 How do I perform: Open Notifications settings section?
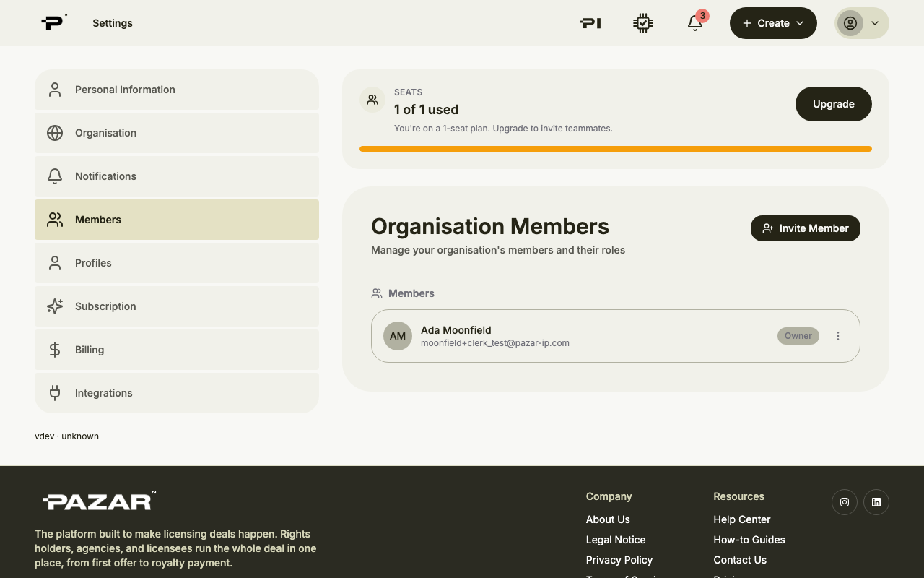pos(177,176)
